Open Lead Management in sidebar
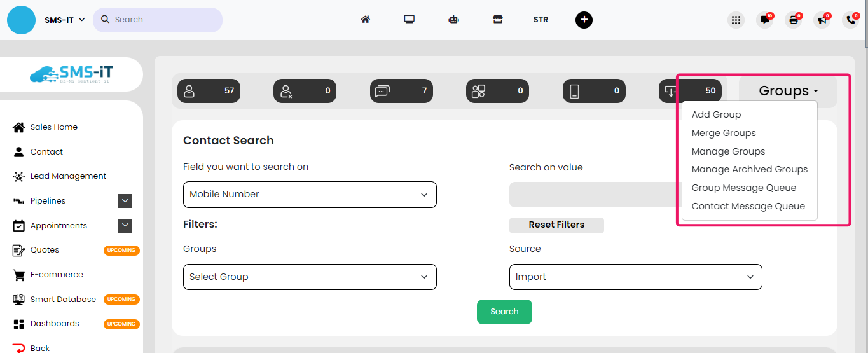 click(68, 176)
